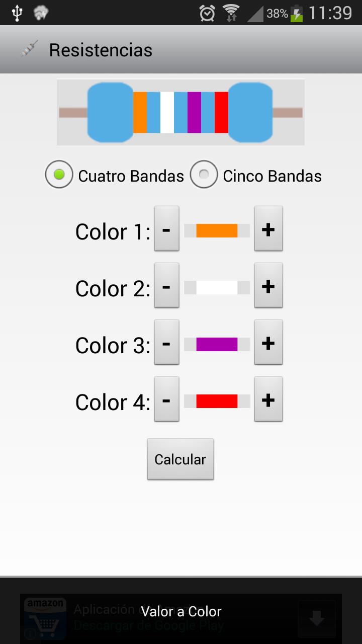Select the Cuatro Bandas radio button
Image resolution: width=362 pixels, height=644 pixels.
pyautogui.click(x=59, y=175)
